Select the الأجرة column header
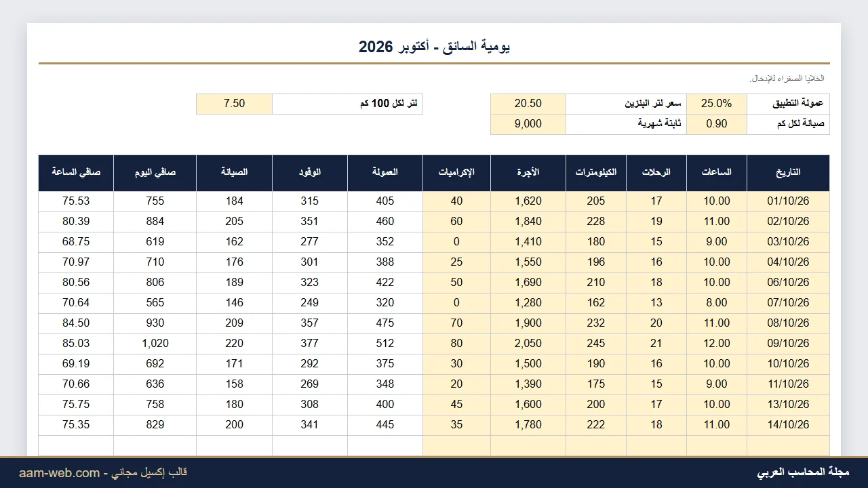This screenshot has height=488, width=868. point(528,173)
